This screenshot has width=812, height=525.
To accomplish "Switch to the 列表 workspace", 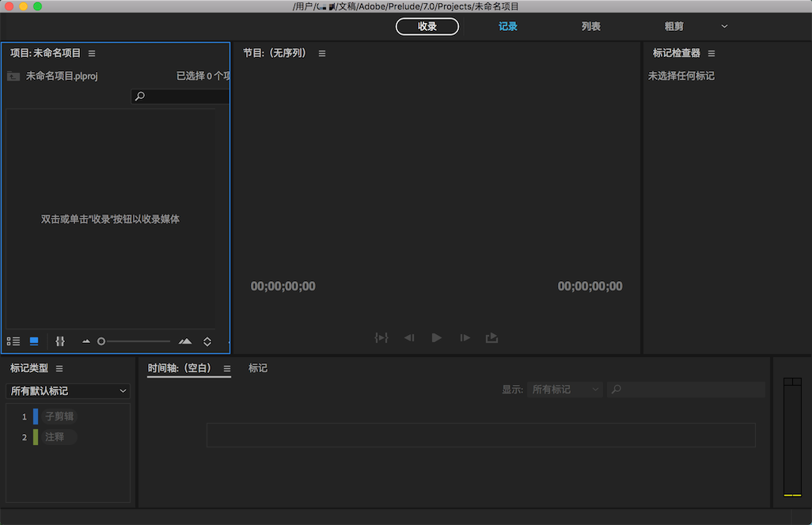I will click(590, 26).
